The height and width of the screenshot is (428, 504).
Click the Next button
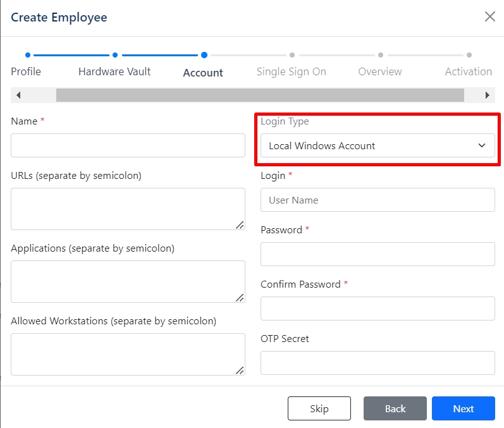pyautogui.click(x=463, y=408)
